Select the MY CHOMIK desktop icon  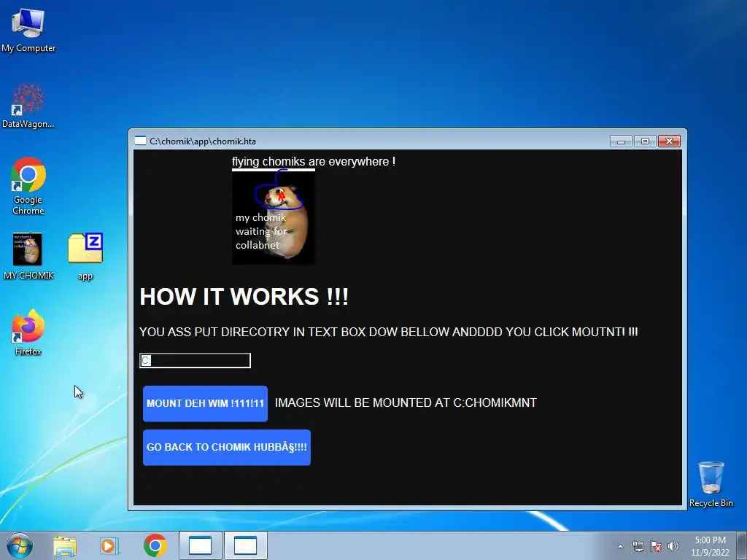tap(28, 256)
